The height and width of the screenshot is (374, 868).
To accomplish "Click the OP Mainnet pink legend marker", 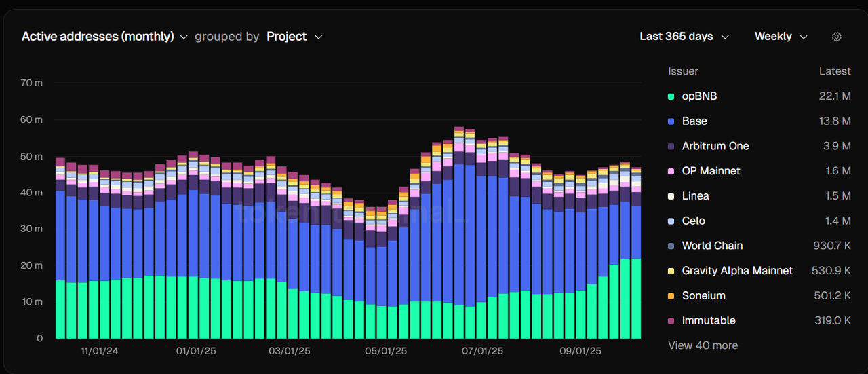I will tap(671, 171).
